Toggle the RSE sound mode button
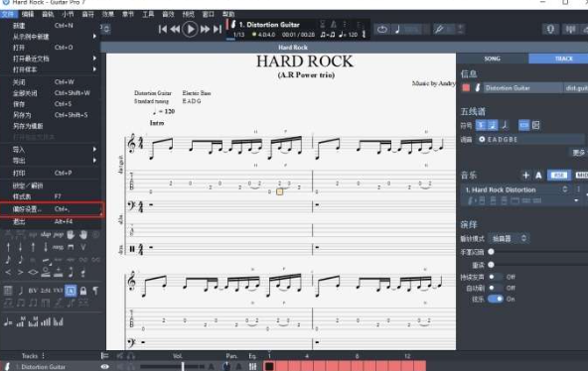This screenshot has height=371, width=588. tap(559, 175)
